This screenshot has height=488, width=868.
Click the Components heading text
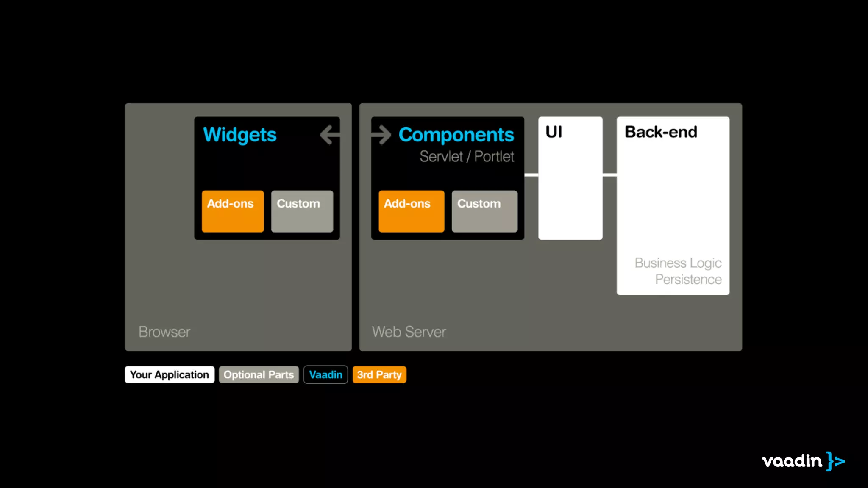[456, 135]
